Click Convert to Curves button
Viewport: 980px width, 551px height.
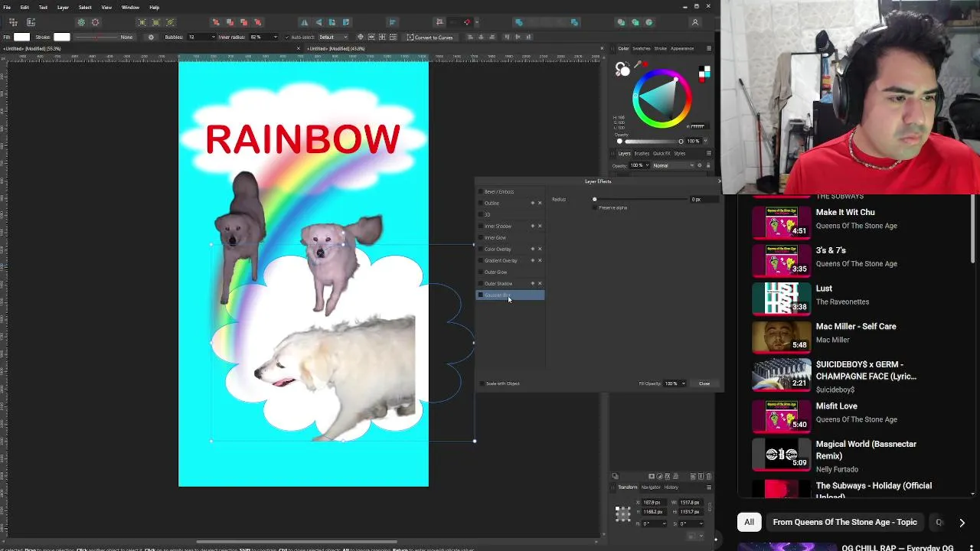(430, 37)
